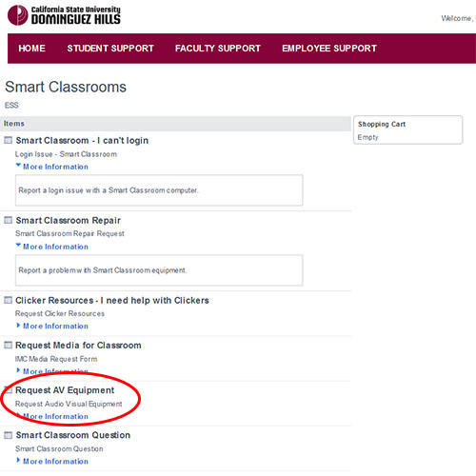The image size is (476, 476).
Task: Open the EMPLOYEE SUPPORT menu
Action: coord(329,49)
